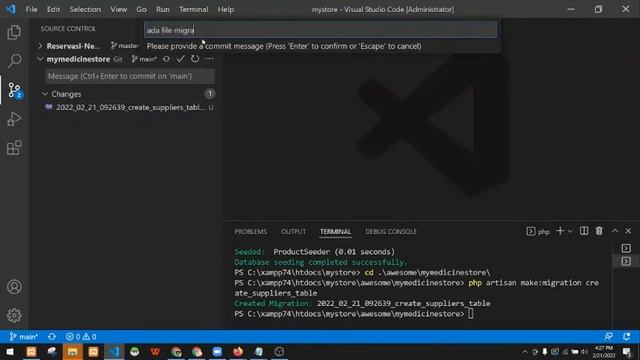Click the refresh icon for mymedicinestore
The width and height of the screenshot is (640, 360).
coord(195,59)
